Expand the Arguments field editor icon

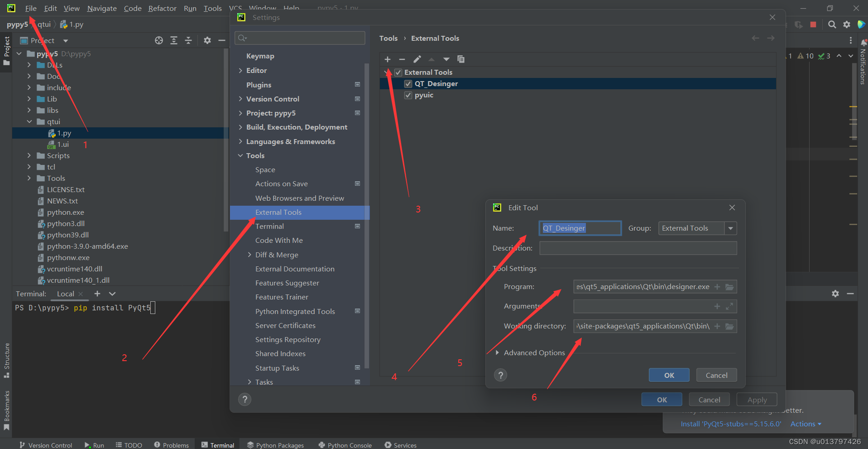click(729, 307)
